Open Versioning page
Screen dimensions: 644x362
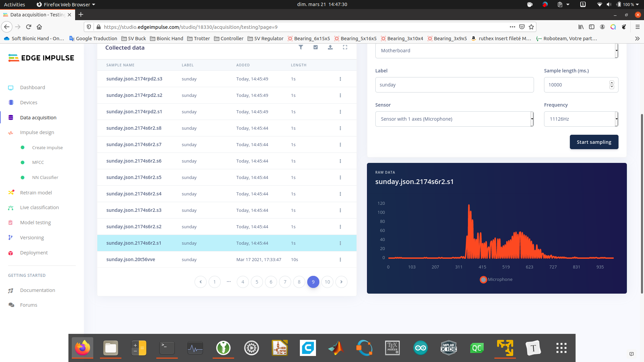pyautogui.click(x=32, y=238)
